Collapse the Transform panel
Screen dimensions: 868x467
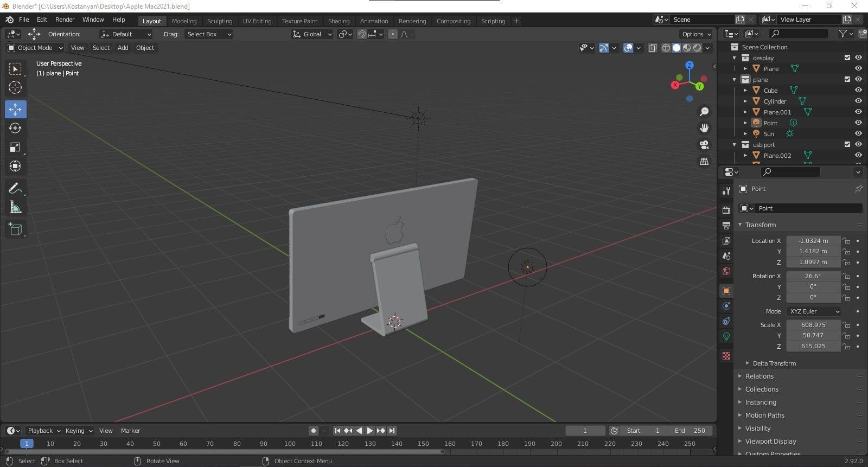tap(760, 225)
